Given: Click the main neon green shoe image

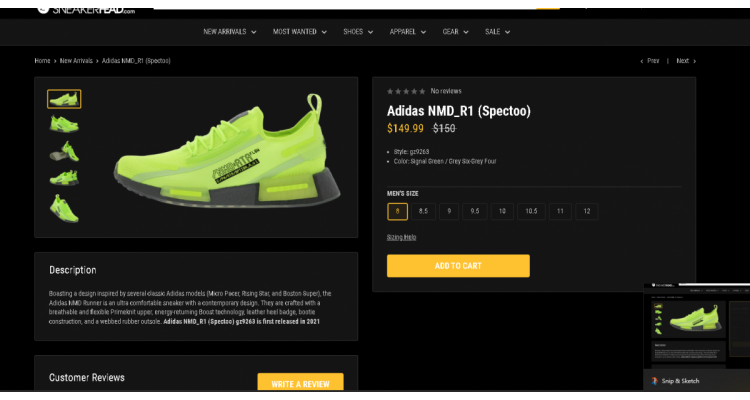Looking at the screenshot, I should tap(227, 151).
